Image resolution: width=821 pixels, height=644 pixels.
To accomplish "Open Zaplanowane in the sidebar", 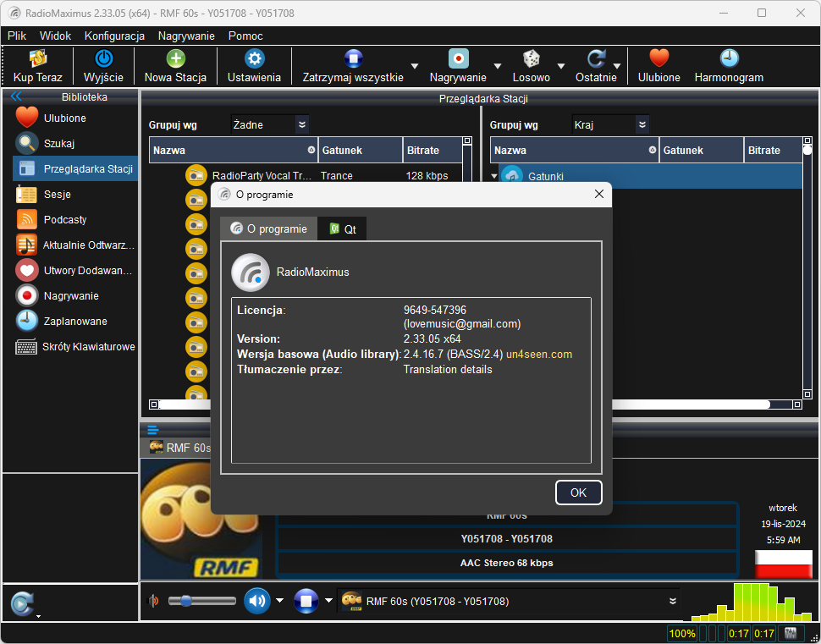I will 75,321.
